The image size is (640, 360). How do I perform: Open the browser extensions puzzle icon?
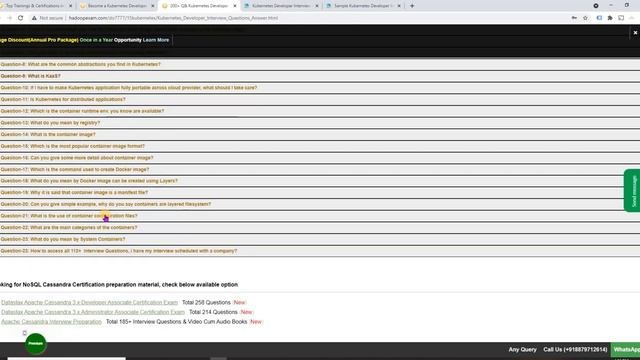click(x=610, y=18)
